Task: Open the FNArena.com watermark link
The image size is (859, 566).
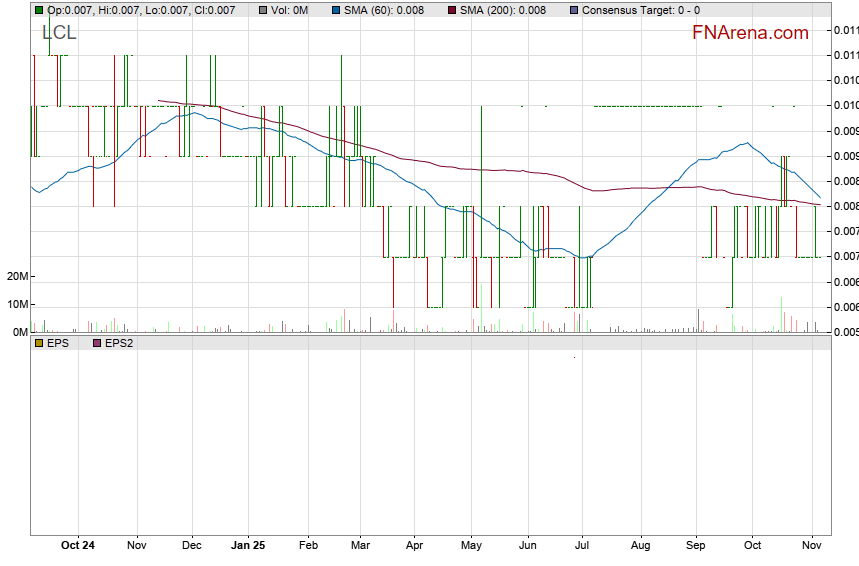Action: coord(750,33)
